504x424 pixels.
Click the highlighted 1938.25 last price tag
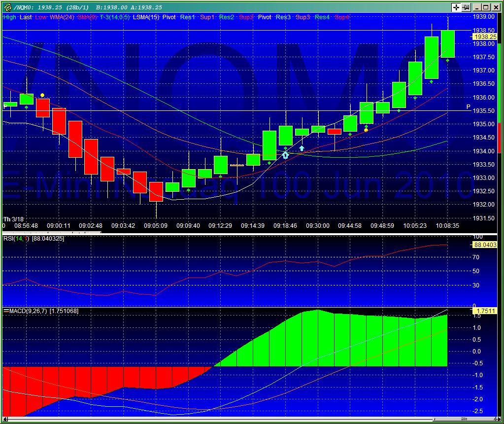[x=485, y=36]
